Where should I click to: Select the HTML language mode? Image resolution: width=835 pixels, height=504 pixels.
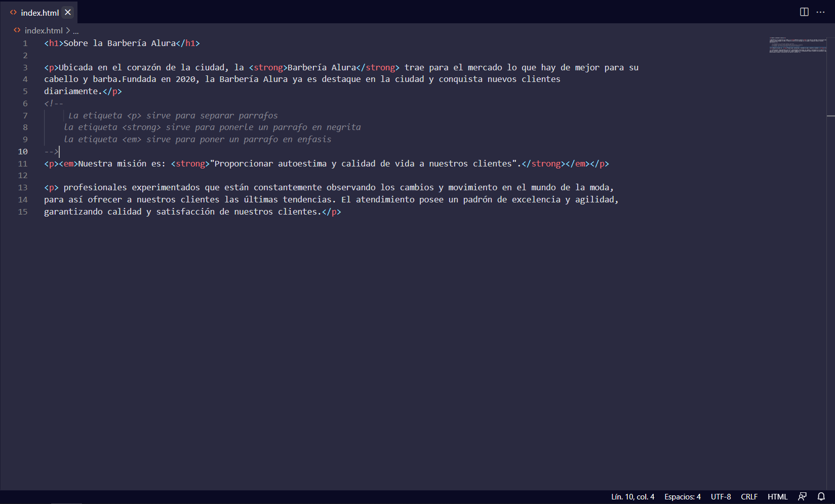tap(777, 497)
